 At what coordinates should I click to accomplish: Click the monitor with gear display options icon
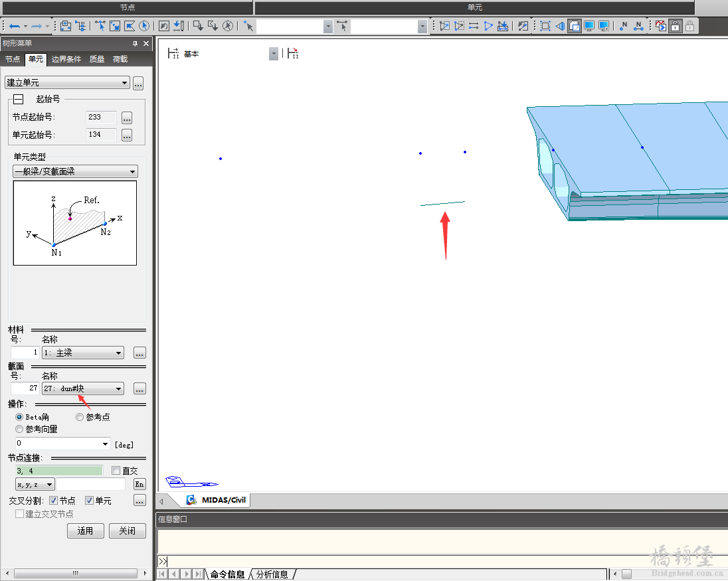pyautogui.click(x=604, y=26)
